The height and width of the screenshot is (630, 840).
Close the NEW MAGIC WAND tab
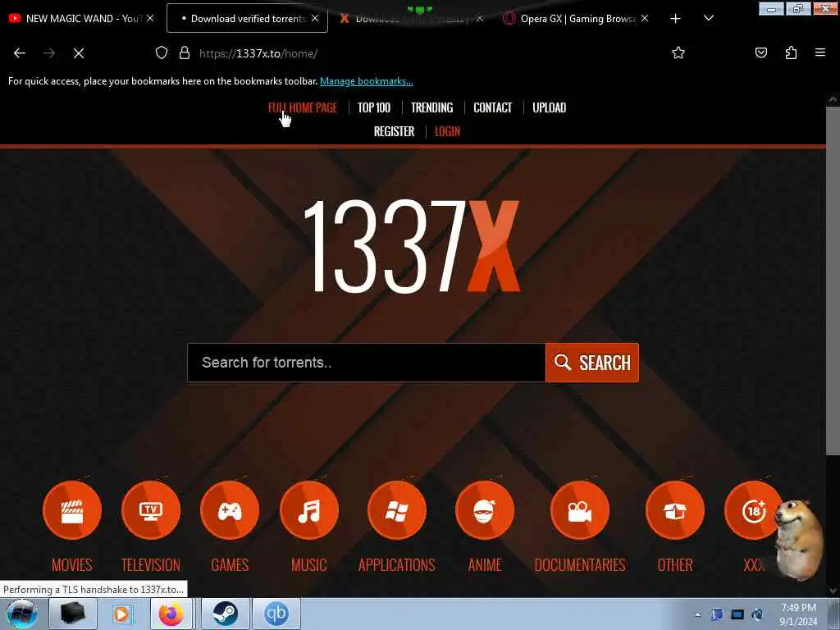point(150,18)
